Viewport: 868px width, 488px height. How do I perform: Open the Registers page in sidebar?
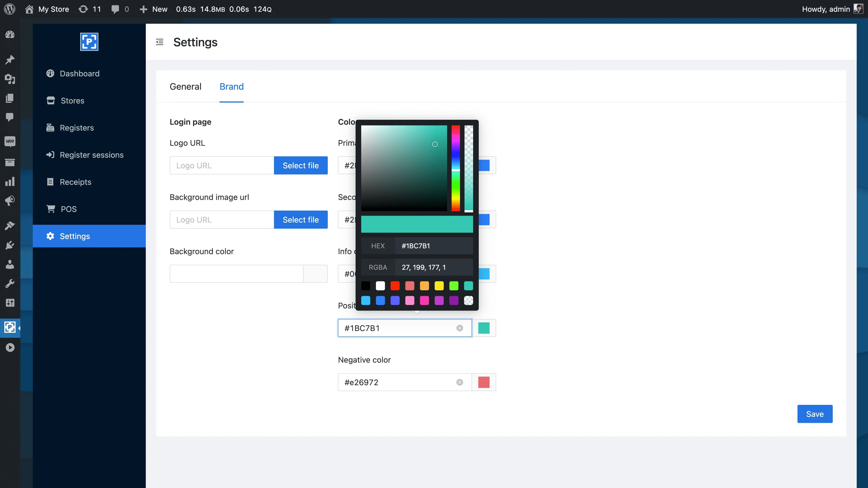(76, 128)
